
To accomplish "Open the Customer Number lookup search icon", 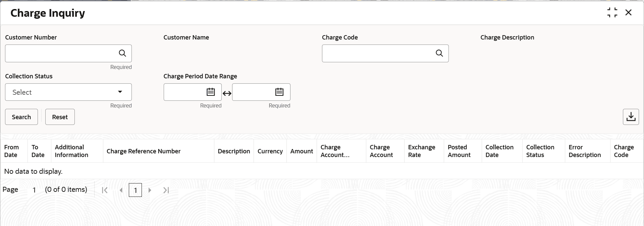I will (x=122, y=53).
